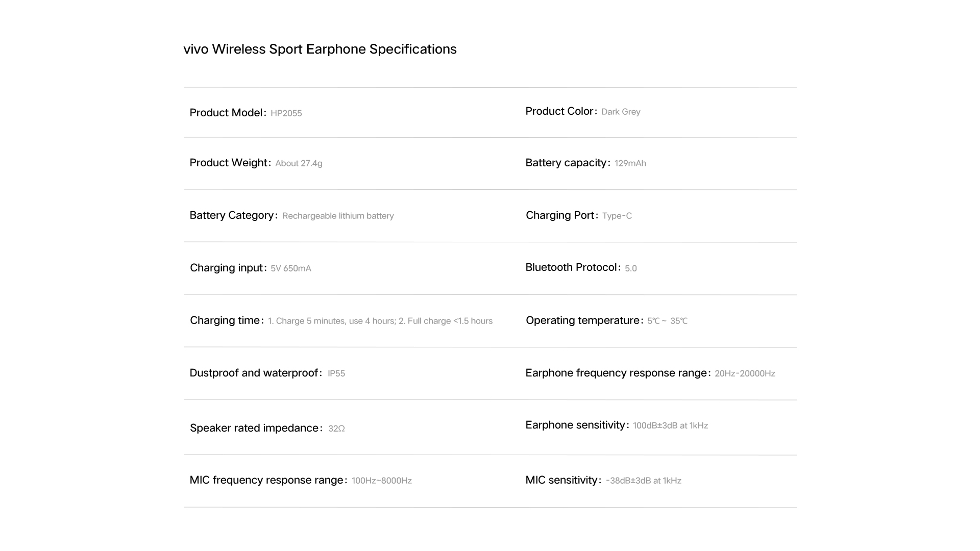Click the Product Weight label
This screenshot has height=551, width=980.
click(229, 163)
